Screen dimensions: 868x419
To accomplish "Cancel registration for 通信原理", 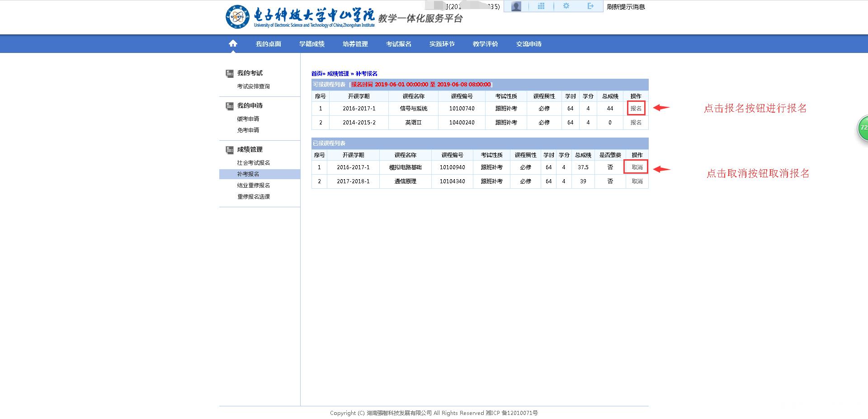I will click(x=637, y=181).
